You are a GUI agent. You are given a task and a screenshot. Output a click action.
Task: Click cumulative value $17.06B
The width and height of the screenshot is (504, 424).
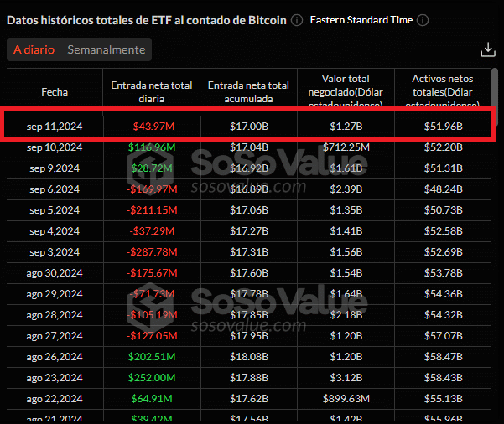pyautogui.click(x=249, y=210)
